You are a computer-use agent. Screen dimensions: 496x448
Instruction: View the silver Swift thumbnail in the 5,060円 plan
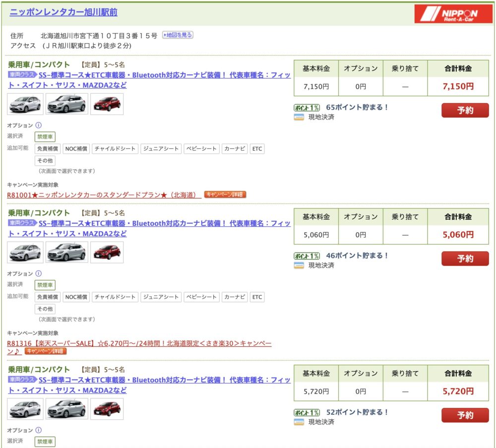click(x=67, y=252)
